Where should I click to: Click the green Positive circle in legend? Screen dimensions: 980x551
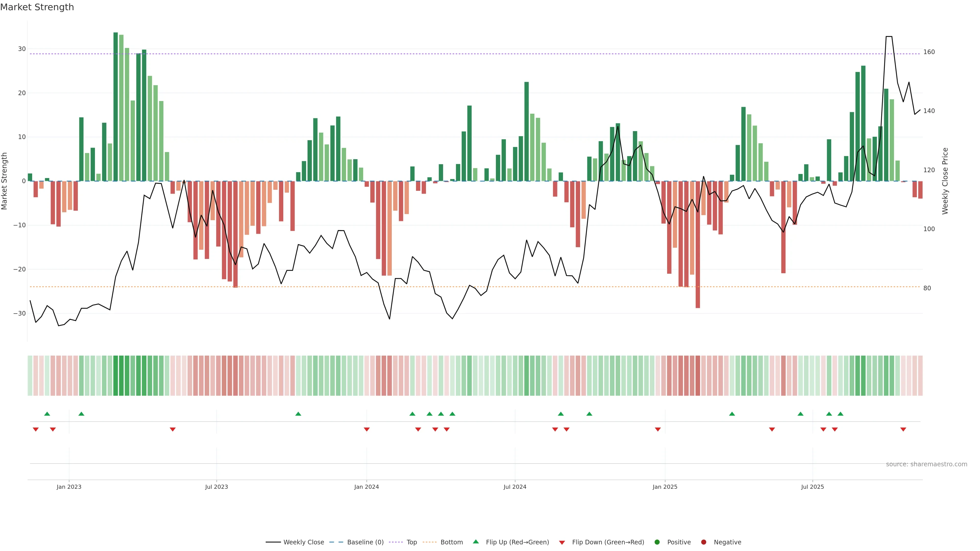tap(657, 542)
